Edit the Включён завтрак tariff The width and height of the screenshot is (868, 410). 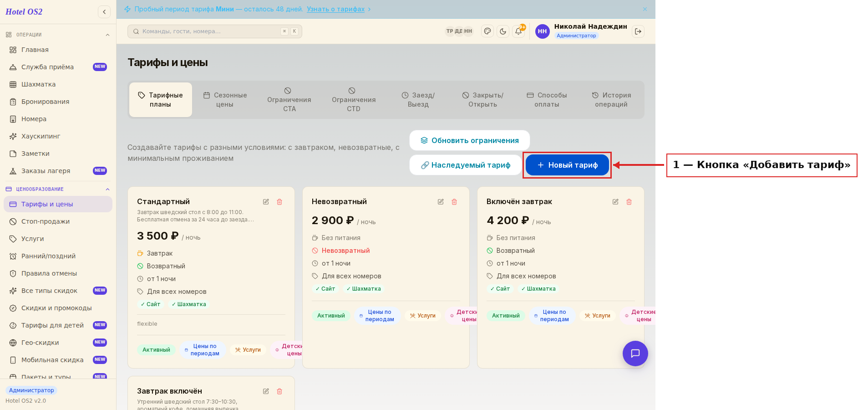tap(615, 202)
